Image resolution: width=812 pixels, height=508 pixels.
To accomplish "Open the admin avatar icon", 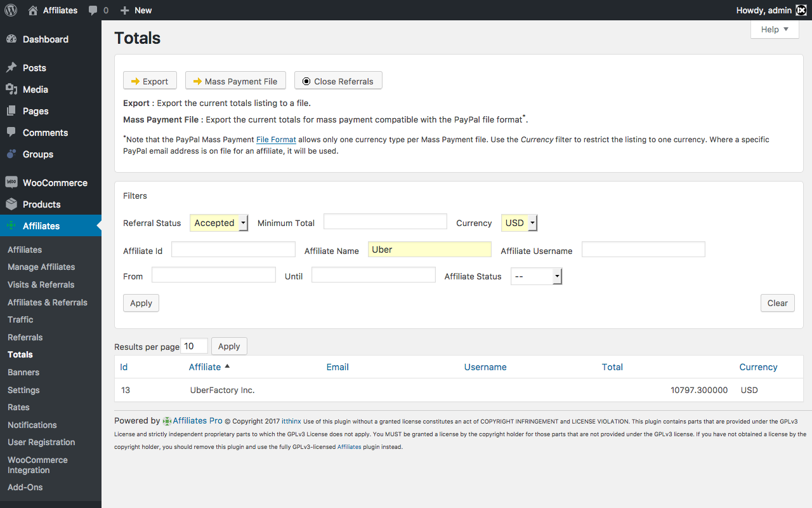I will coord(801,10).
